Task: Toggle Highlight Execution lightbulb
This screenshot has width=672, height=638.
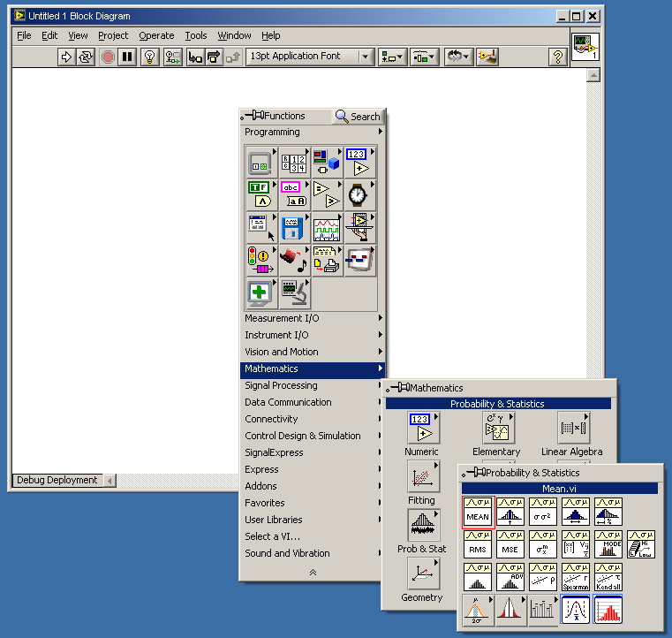Action: [150, 57]
